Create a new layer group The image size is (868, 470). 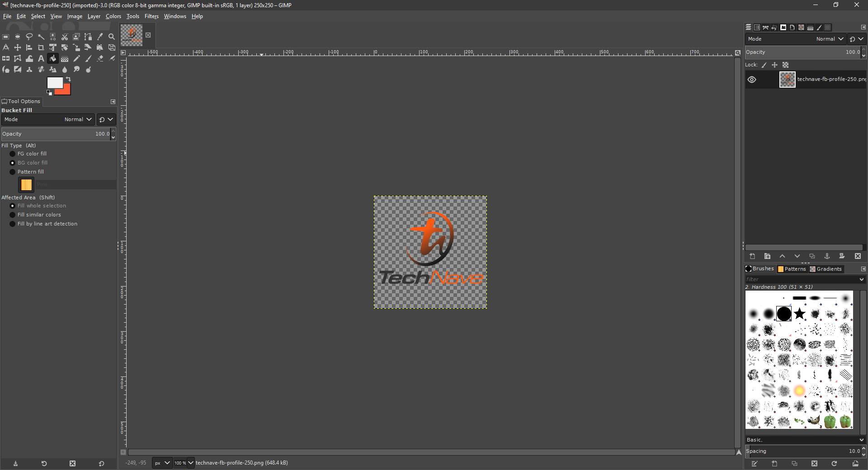click(x=767, y=256)
